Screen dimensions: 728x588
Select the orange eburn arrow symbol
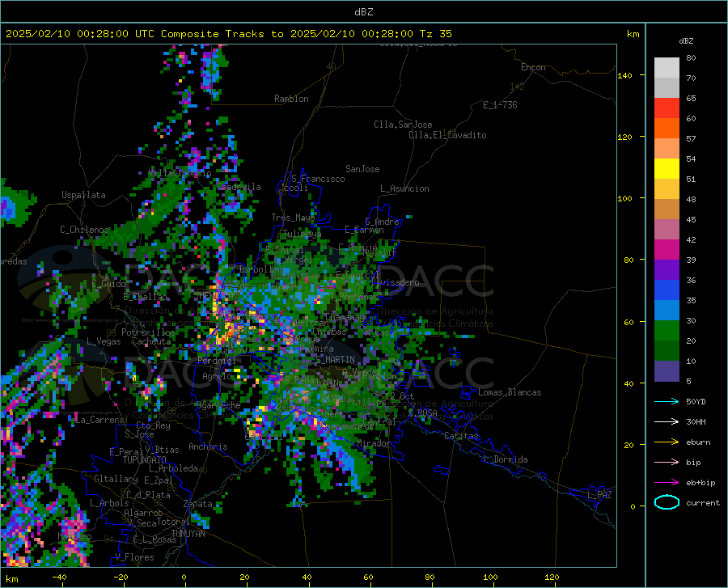[x=667, y=442]
